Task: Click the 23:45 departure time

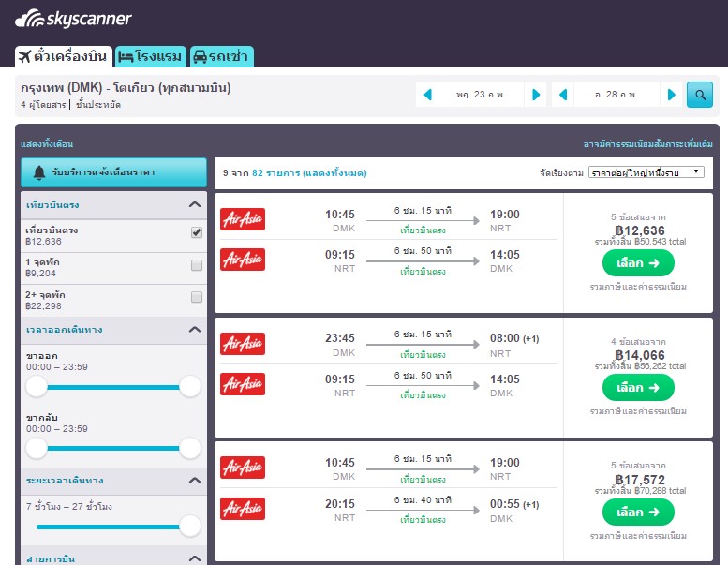Action: coord(340,338)
